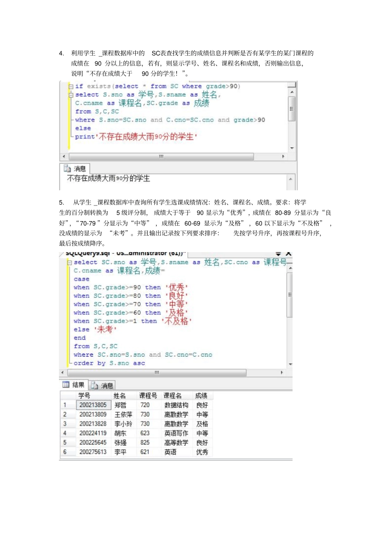392x555 pixels.
Task: Click the 课程名 column header in results grid
Action: [176, 395]
